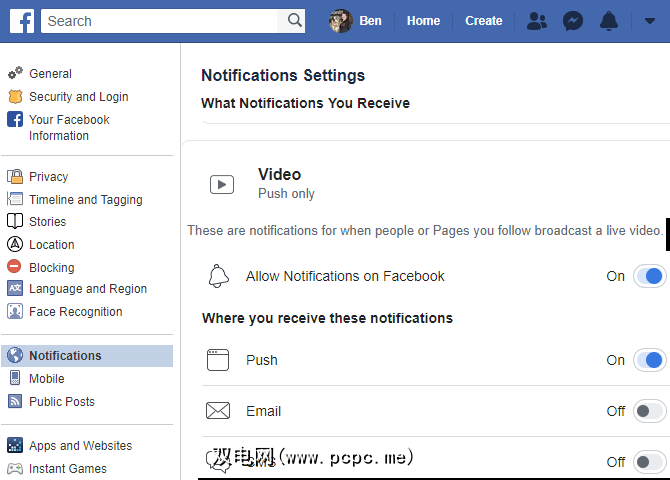
Task: Open the Friend Requests icon
Action: [537, 21]
